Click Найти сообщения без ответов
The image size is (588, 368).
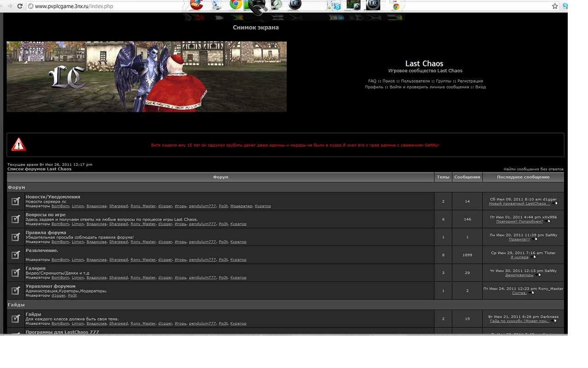coord(533,169)
